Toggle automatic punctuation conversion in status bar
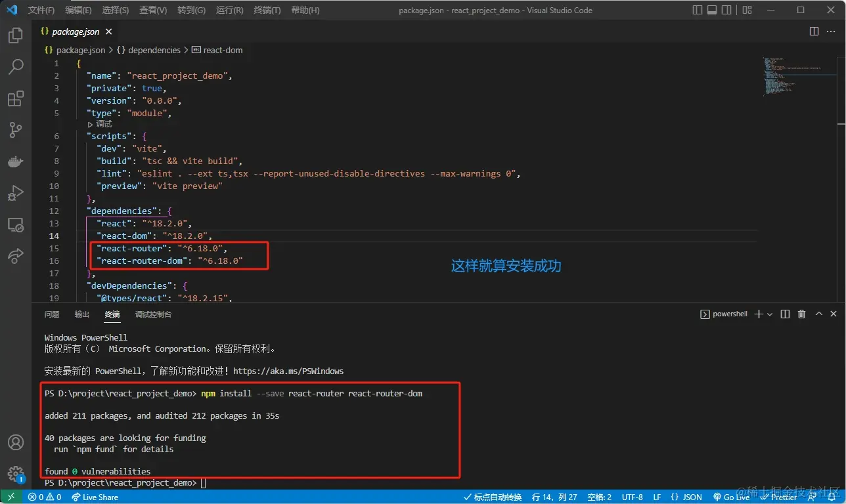 tap(493, 497)
